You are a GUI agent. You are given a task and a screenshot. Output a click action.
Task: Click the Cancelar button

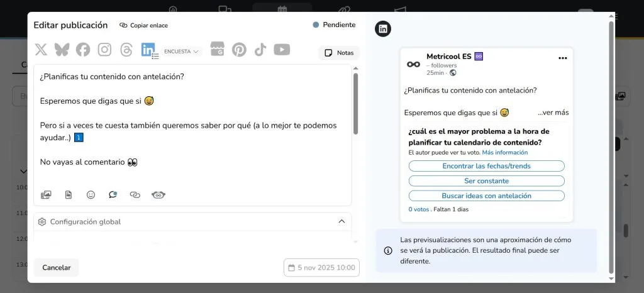[56, 268]
